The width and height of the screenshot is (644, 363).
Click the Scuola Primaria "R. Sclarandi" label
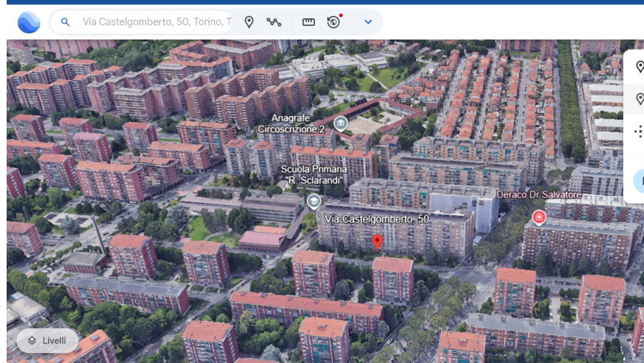[x=314, y=175]
